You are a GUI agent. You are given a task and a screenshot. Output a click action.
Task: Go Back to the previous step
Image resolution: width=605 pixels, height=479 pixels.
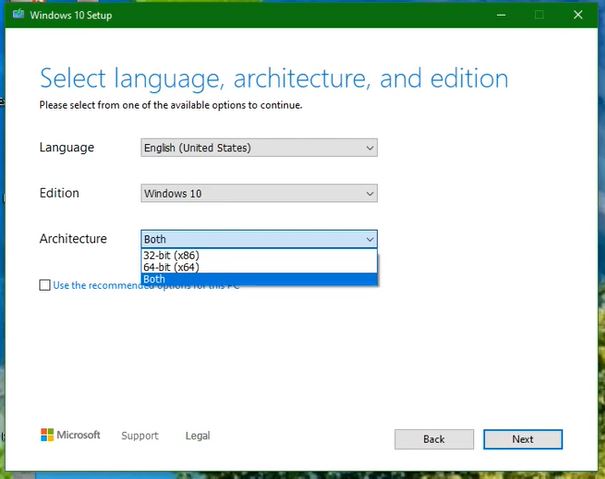point(434,439)
